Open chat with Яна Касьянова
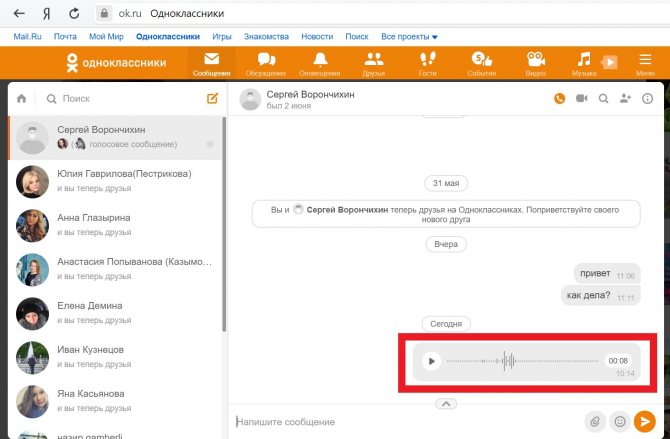 [115, 402]
